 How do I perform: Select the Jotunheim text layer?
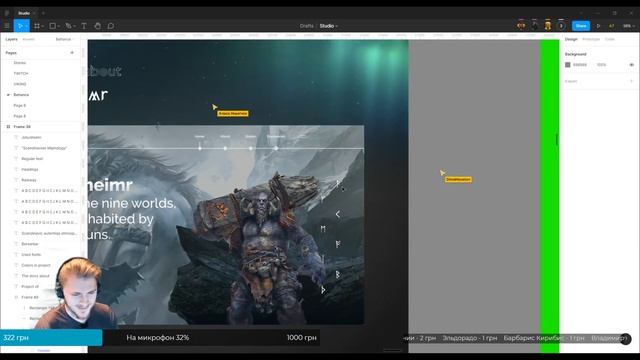tap(31, 137)
